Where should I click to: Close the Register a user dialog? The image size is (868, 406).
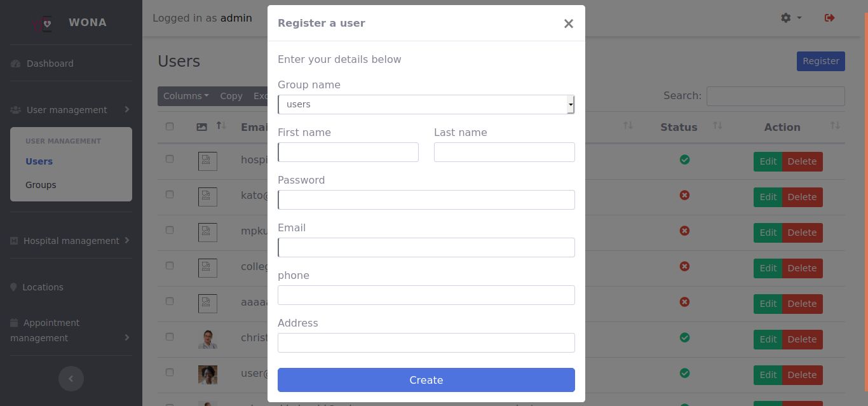568,24
